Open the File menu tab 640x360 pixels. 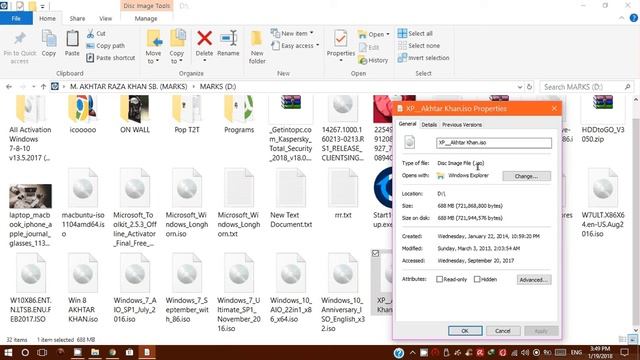[16, 18]
